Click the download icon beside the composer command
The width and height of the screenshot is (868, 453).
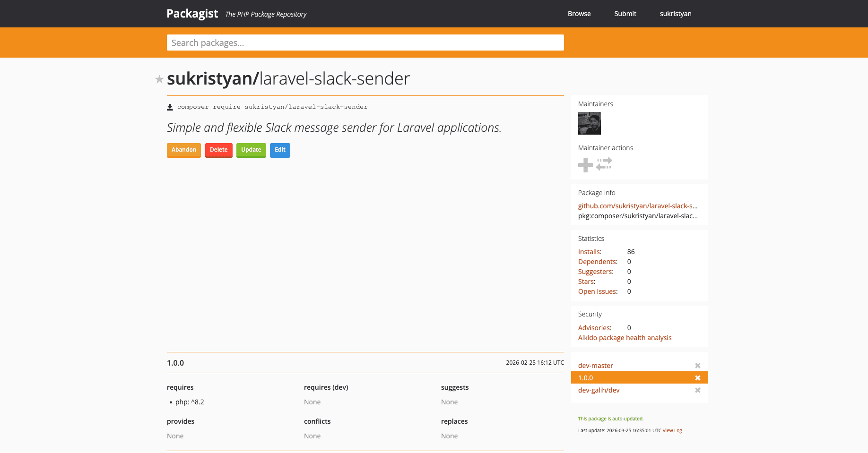coord(170,107)
